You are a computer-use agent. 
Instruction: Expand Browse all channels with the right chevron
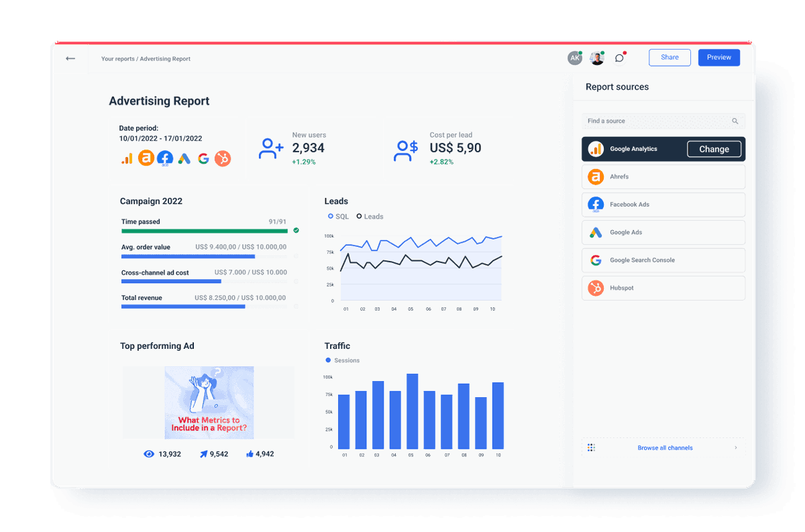coord(735,447)
